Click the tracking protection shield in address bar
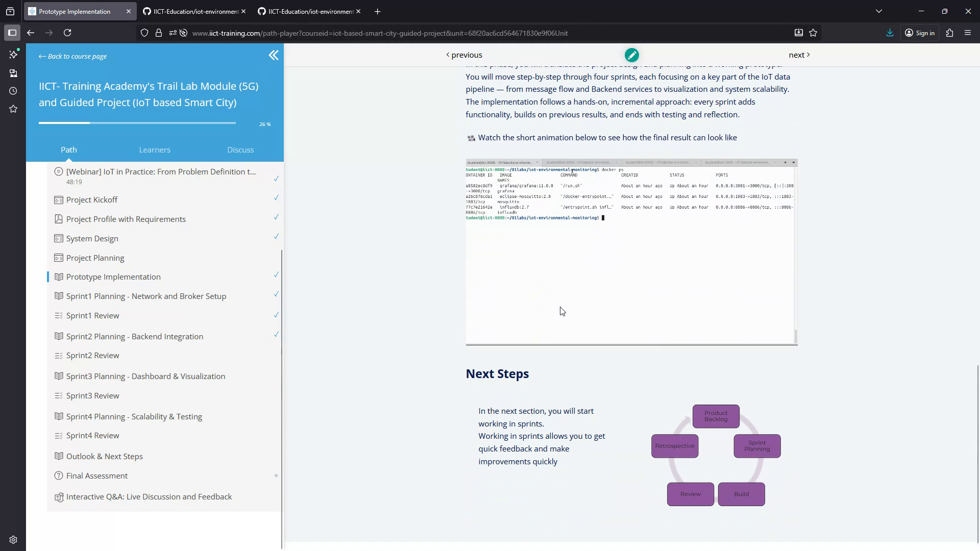The height and width of the screenshot is (551, 980). tap(144, 33)
